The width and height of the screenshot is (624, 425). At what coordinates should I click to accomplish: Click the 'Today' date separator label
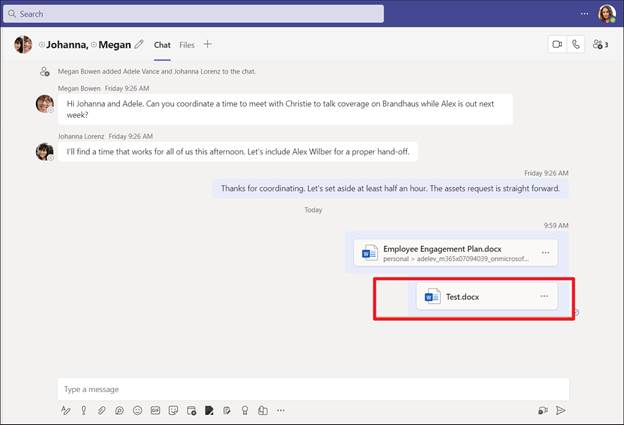[x=313, y=210]
